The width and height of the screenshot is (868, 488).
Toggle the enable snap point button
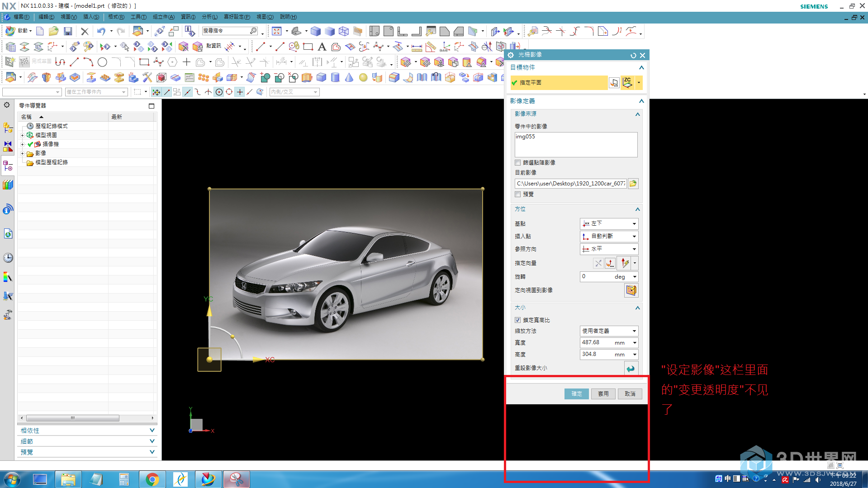156,92
